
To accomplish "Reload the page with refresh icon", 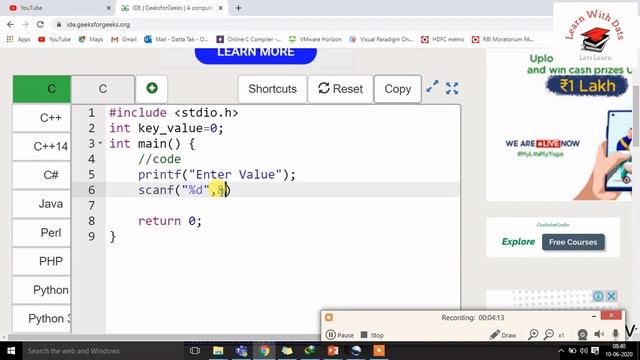I will [40, 24].
